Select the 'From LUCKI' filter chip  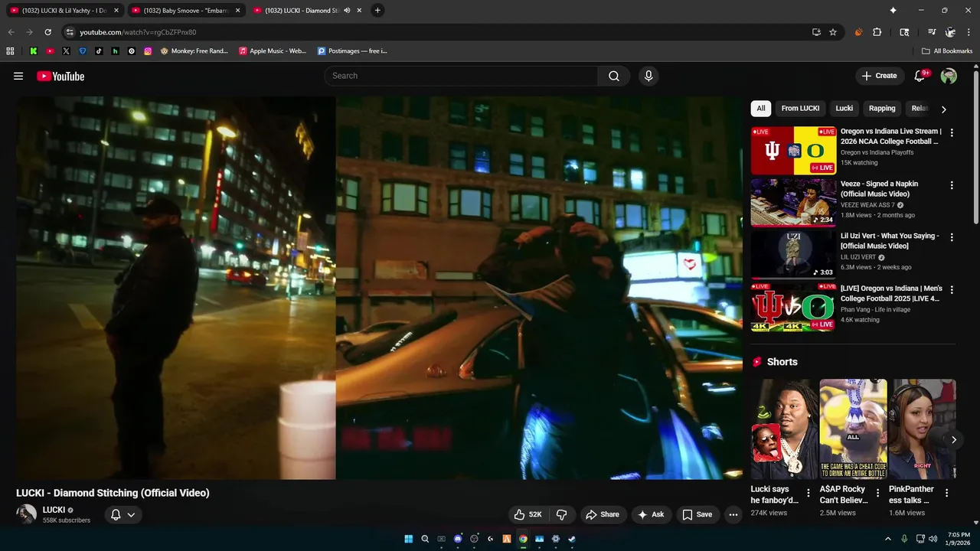point(800,109)
